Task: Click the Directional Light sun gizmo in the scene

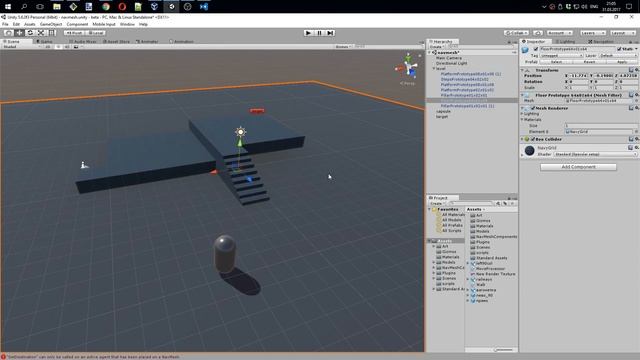Action: tap(240, 132)
